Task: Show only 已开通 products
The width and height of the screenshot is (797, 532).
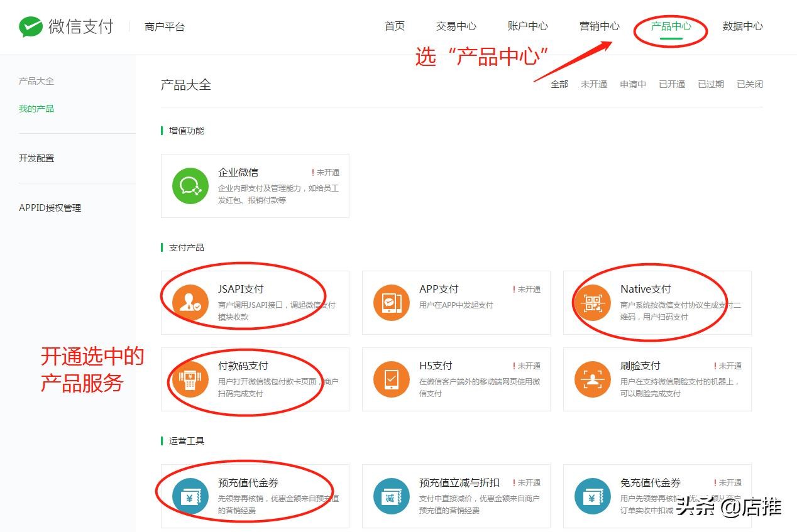Action: click(671, 84)
